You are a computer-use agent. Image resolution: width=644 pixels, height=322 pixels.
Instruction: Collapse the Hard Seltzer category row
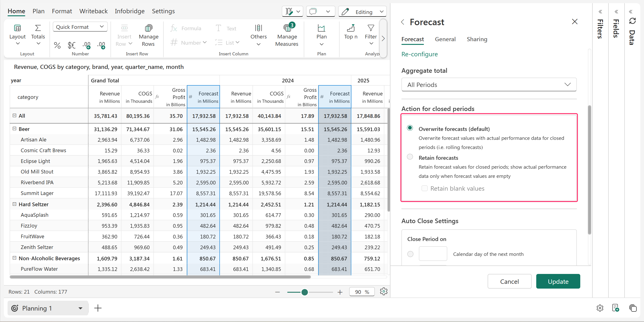14,204
